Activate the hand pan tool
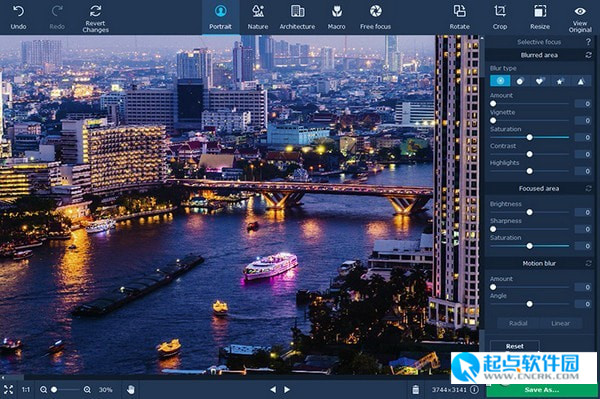600x399 pixels. tap(131, 390)
